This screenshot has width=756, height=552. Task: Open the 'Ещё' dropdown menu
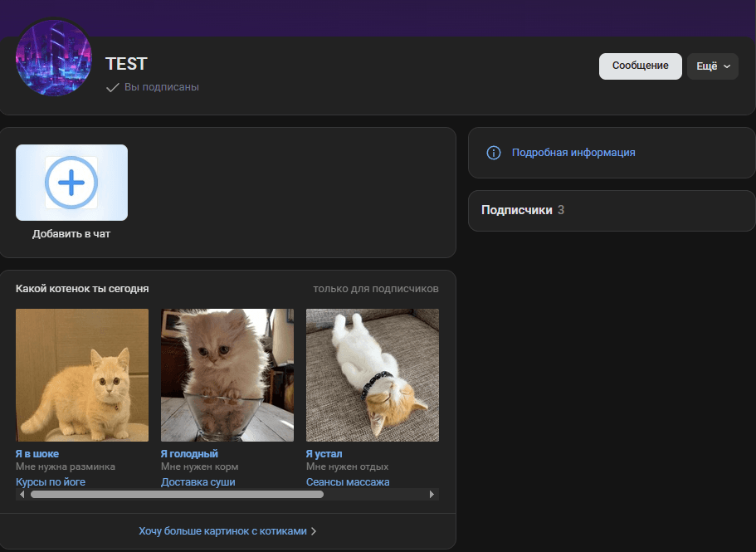(712, 66)
